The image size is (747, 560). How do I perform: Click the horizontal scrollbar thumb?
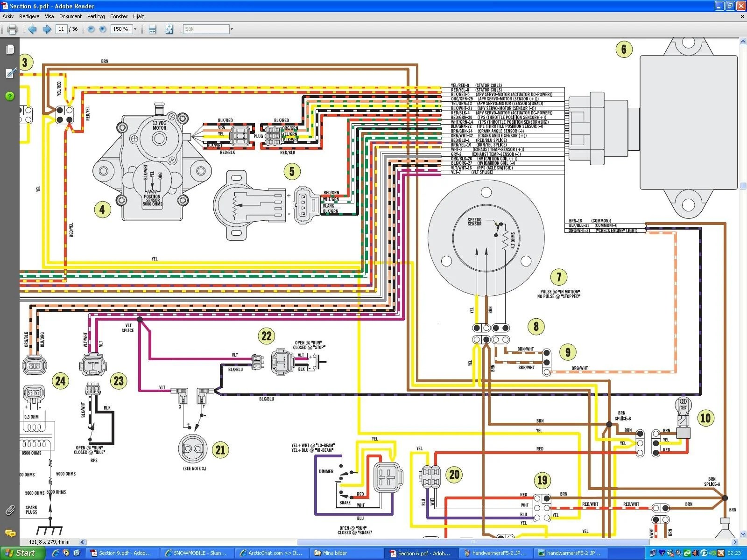pyautogui.click(x=473, y=542)
